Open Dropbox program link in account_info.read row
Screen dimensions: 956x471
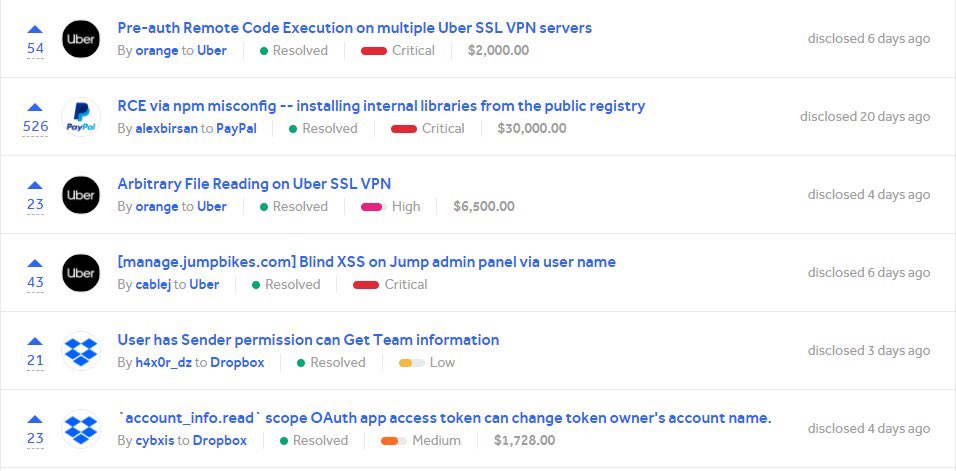220,441
